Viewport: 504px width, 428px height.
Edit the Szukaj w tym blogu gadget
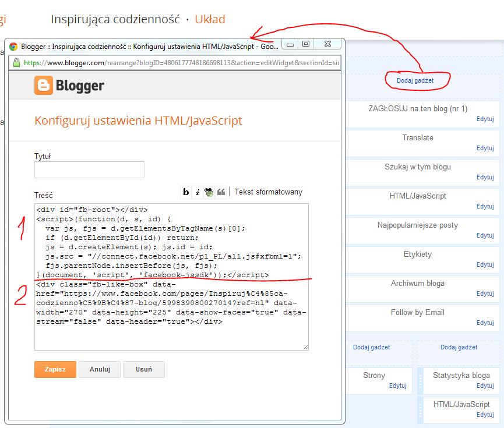tap(485, 178)
